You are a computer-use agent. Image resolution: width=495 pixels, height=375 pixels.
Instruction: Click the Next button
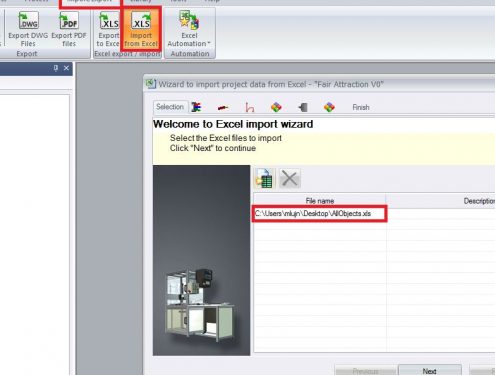(430, 371)
